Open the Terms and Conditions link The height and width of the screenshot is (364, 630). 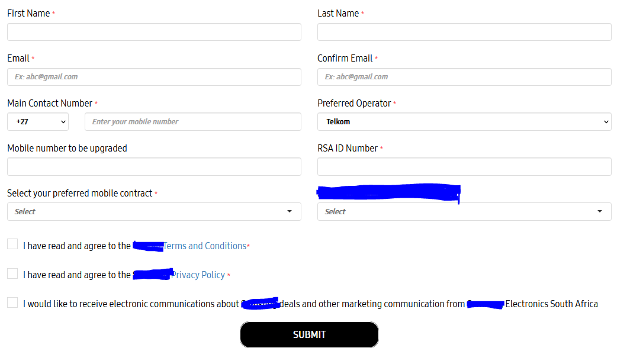tap(205, 246)
